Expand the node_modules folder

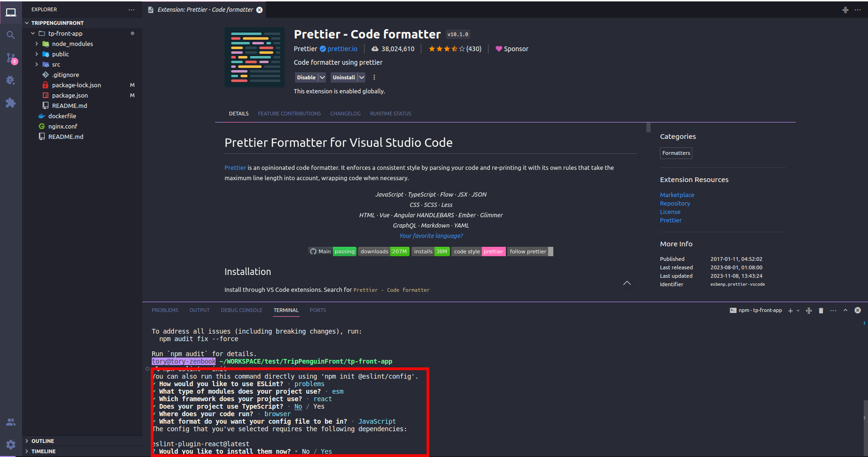(37, 44)
